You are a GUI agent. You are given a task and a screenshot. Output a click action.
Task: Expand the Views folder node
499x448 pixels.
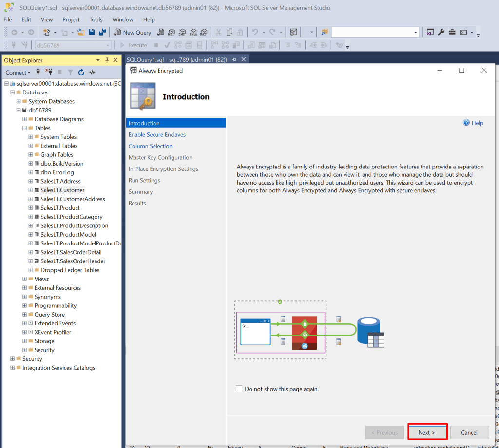pos(24,279)
